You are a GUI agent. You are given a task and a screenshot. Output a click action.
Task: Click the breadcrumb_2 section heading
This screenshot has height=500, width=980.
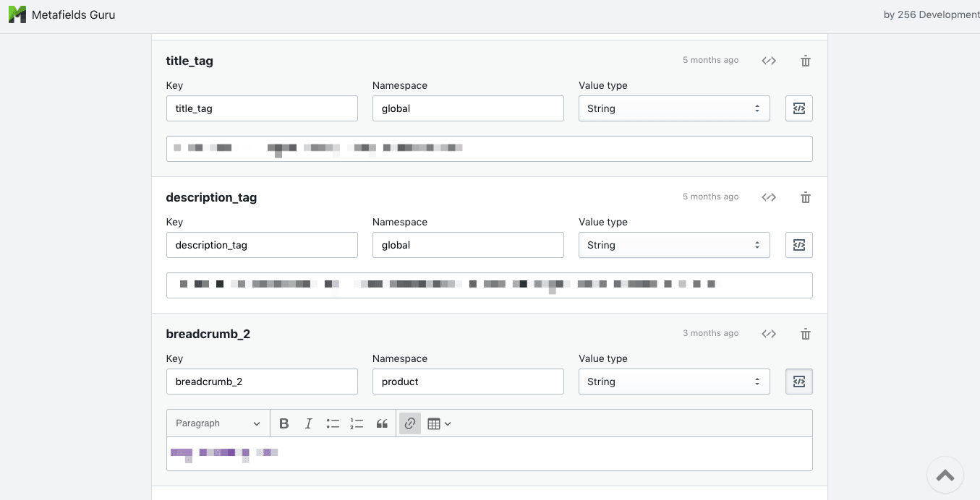pyautogui.click(x=208, y=334)
